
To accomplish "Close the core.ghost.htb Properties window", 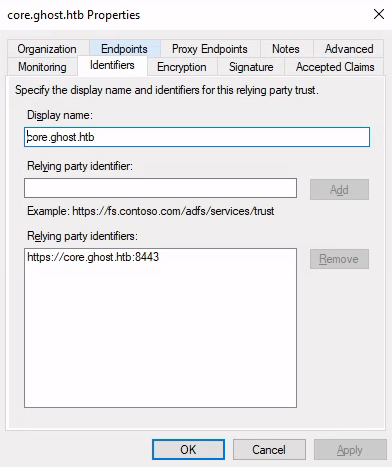I will 379,14.
